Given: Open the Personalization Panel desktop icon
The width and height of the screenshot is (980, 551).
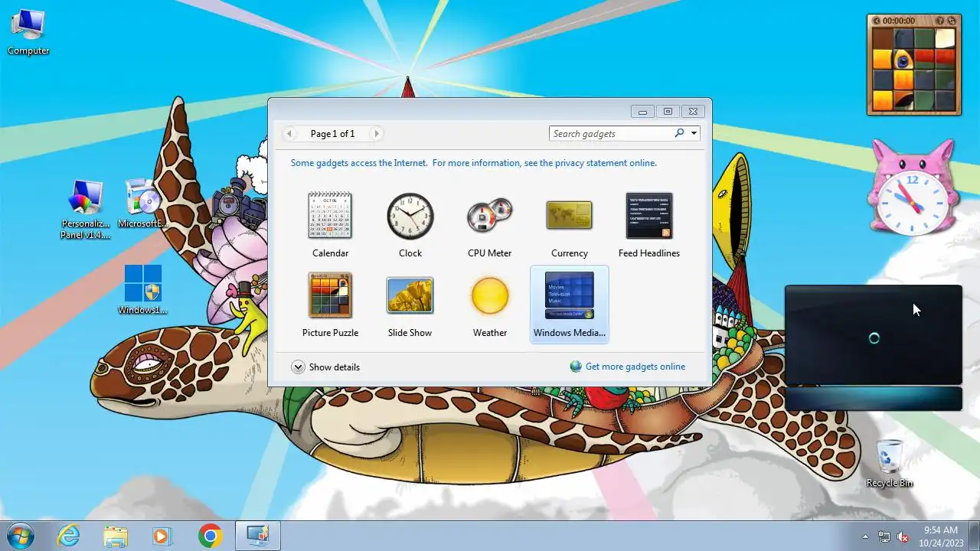Looking at the screenshot, I should tap(85, 210).
